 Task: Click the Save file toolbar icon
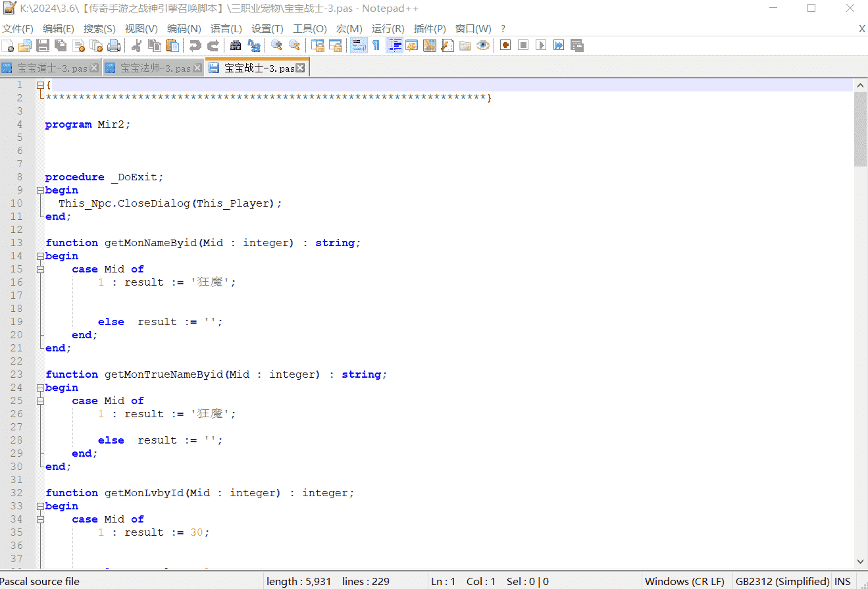point(43,45)
